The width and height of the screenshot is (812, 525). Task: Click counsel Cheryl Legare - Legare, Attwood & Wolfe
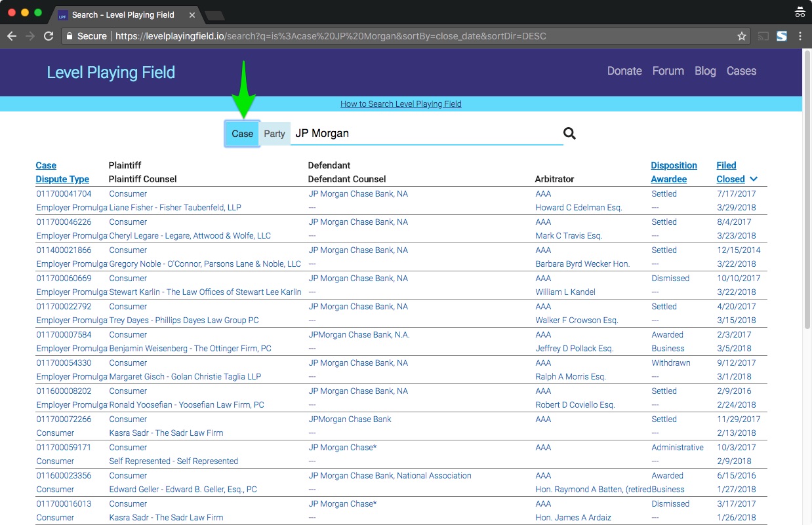[x=190, y=236]
